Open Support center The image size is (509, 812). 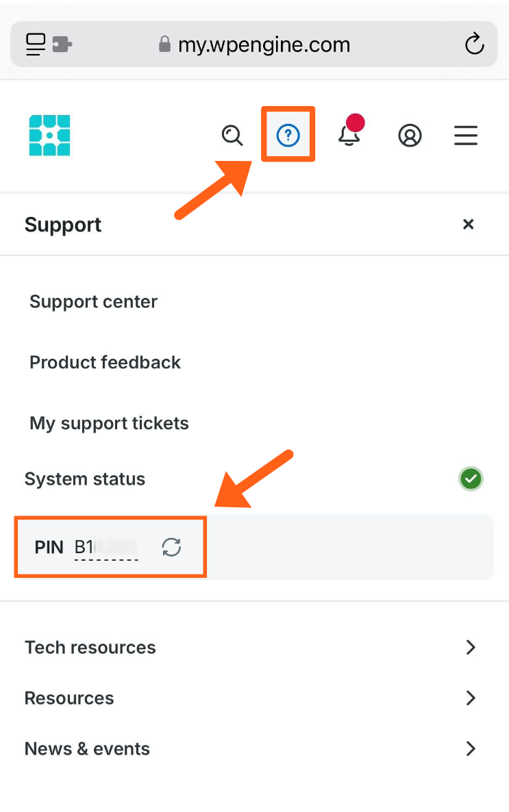click(93, 302)
